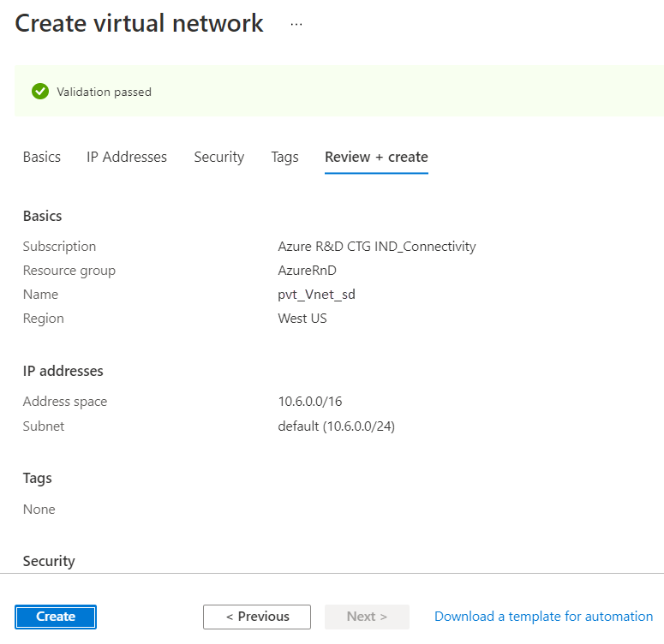Screen dimensions: 664x644
Task: Click the default (10.6.0.0/24) subnet value
Action: click(x=336, y=426)
